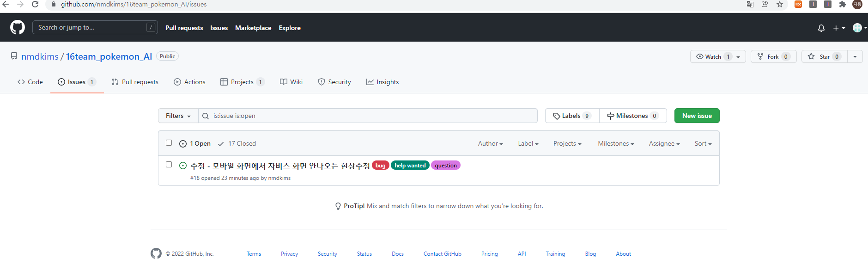
Task: Open the Labels 9 button
Action: pos(572,116)
